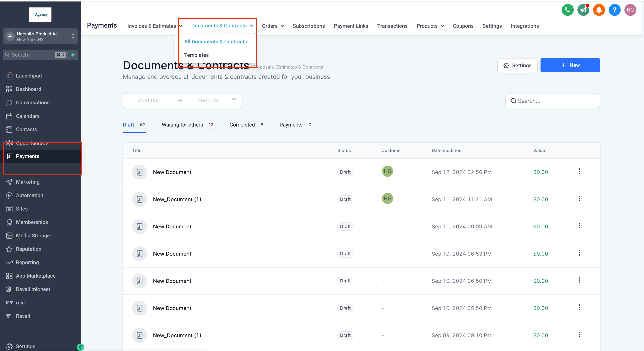Expand the Orders dropdown
644x351 pixels.
click(x=273, y=26)
